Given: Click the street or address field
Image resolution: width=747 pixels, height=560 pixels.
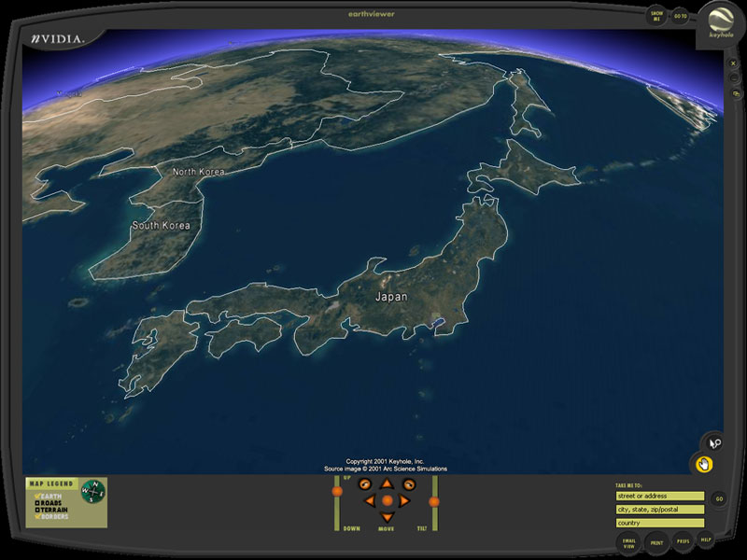Looking at the screenshot, I should click(659, 497).
